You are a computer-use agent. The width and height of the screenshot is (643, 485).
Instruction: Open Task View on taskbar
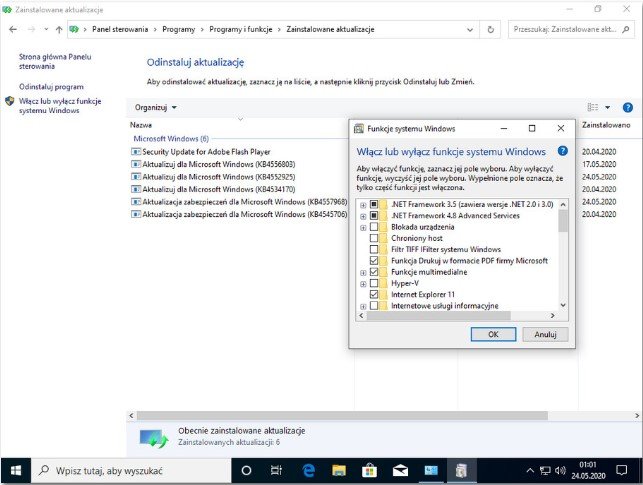tap(276, 471)
